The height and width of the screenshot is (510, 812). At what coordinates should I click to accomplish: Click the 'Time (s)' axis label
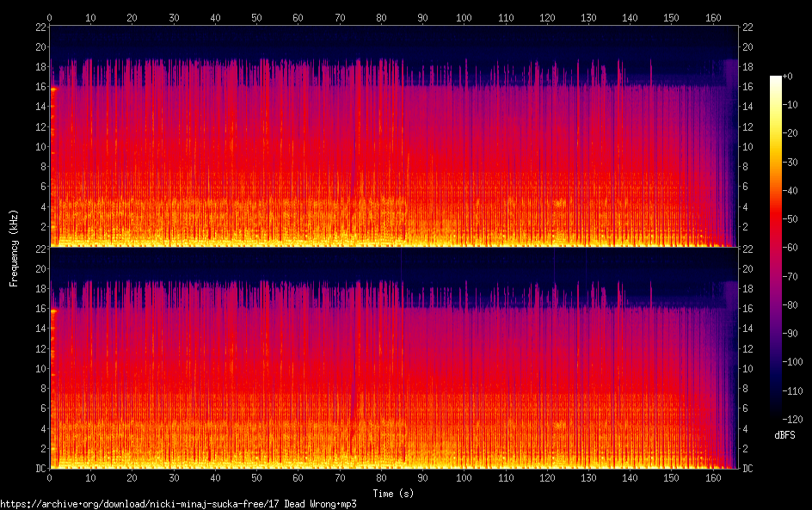392,493
